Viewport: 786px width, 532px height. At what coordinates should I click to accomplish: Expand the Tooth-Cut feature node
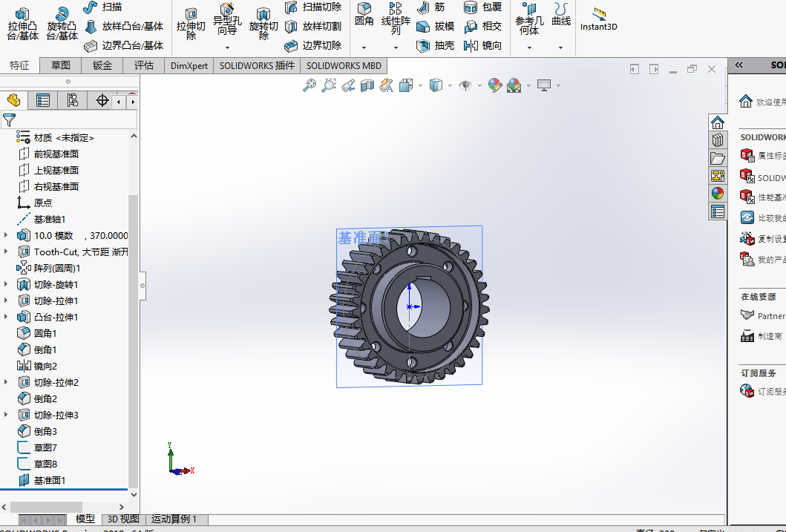pos(6,252)
